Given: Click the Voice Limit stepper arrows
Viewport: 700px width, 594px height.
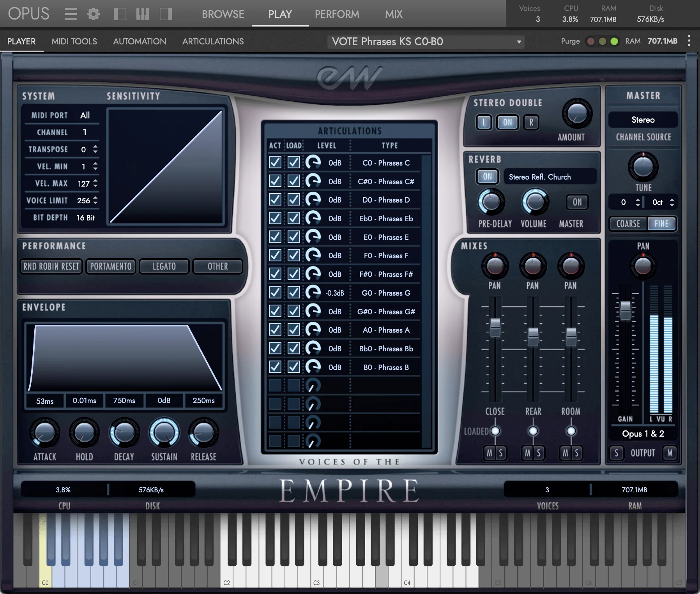Looking at the screenshot, I should coord(95,201).
